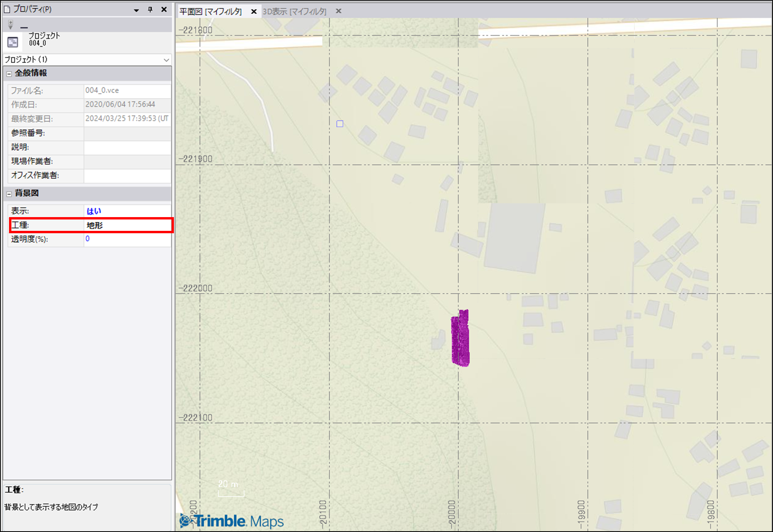
Task: Close the プロパティ panel
Action: tap(164, 9)
